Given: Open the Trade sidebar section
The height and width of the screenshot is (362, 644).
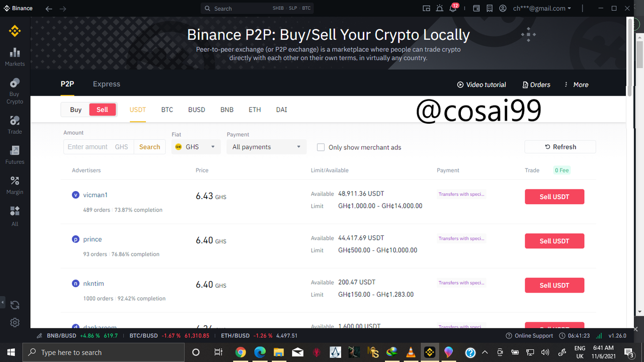Looking at the screenshot, I should click(x=15, y=125).
